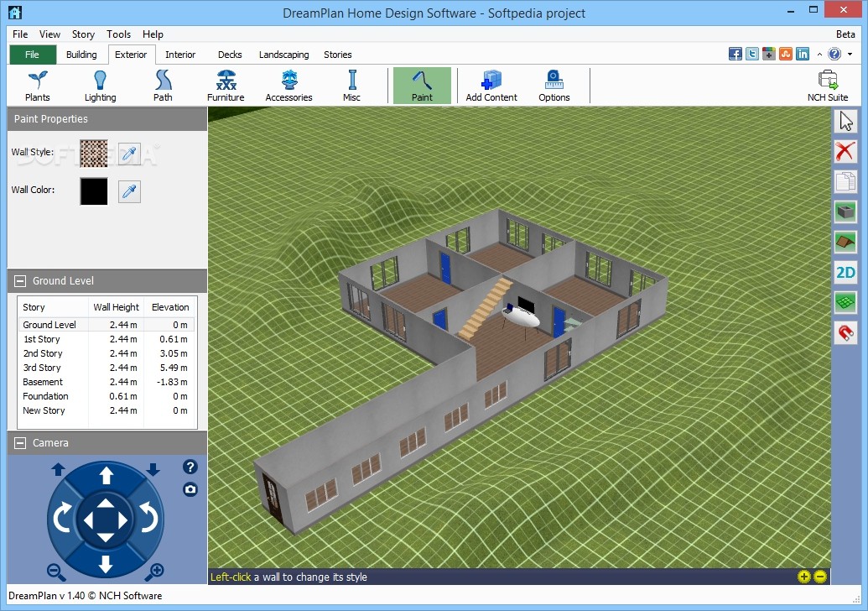Share on Twitter
This screenshot has height=611, width=868.
coord(751,54)
